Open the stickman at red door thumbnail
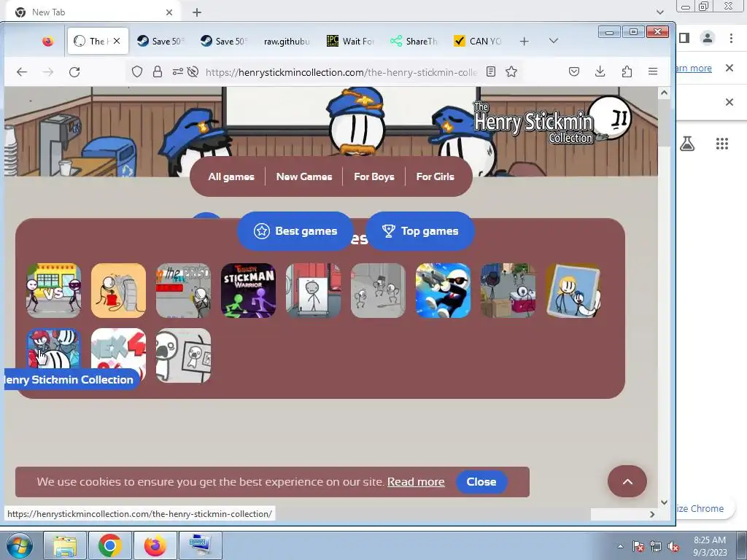 point(313,290)
